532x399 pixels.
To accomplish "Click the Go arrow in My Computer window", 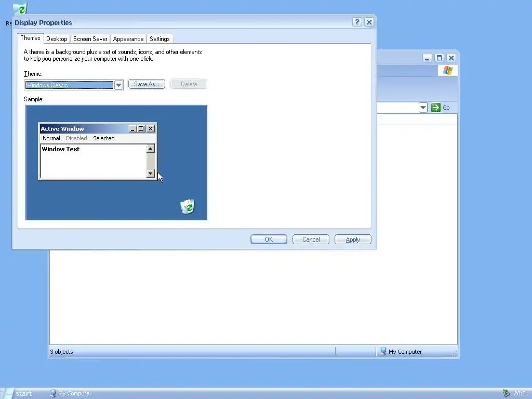I will (x=436, y=108).
